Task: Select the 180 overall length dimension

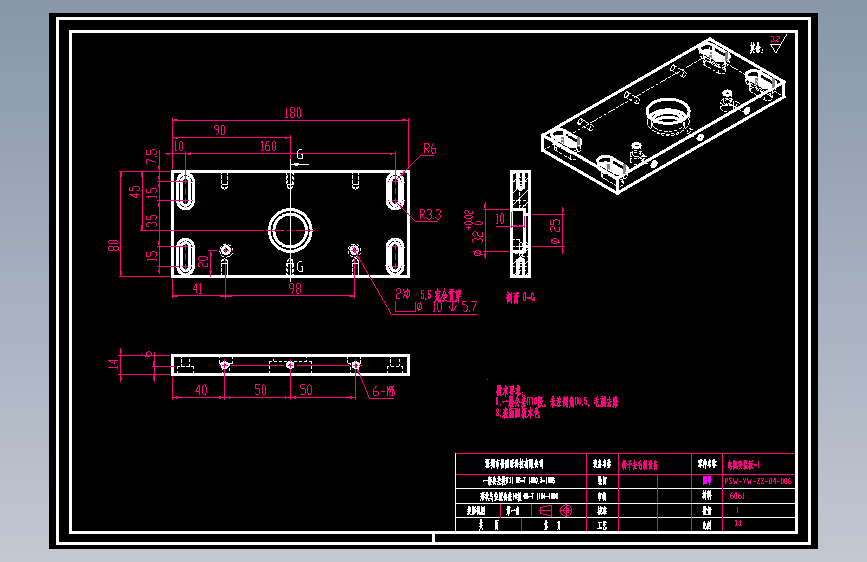Action: tap(293, 113)
